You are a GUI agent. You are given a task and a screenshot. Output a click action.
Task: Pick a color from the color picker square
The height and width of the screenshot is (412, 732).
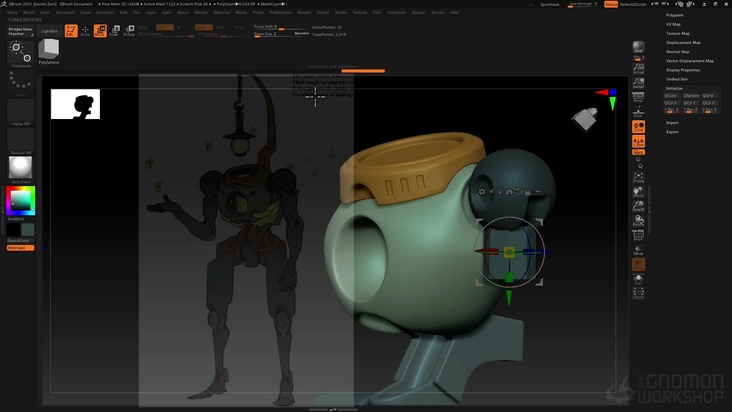20,200
